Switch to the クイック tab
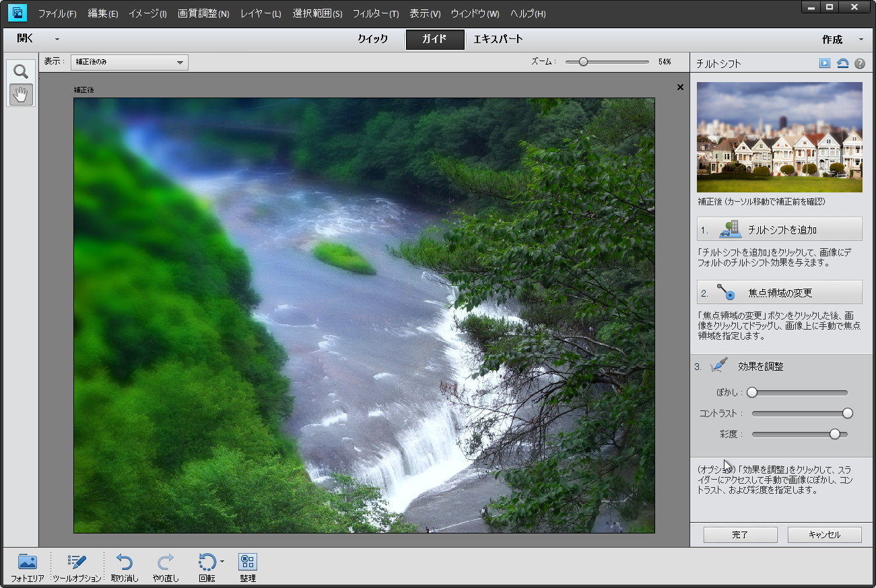This screenshot has height=588, width=876. (x=373, y=39)
